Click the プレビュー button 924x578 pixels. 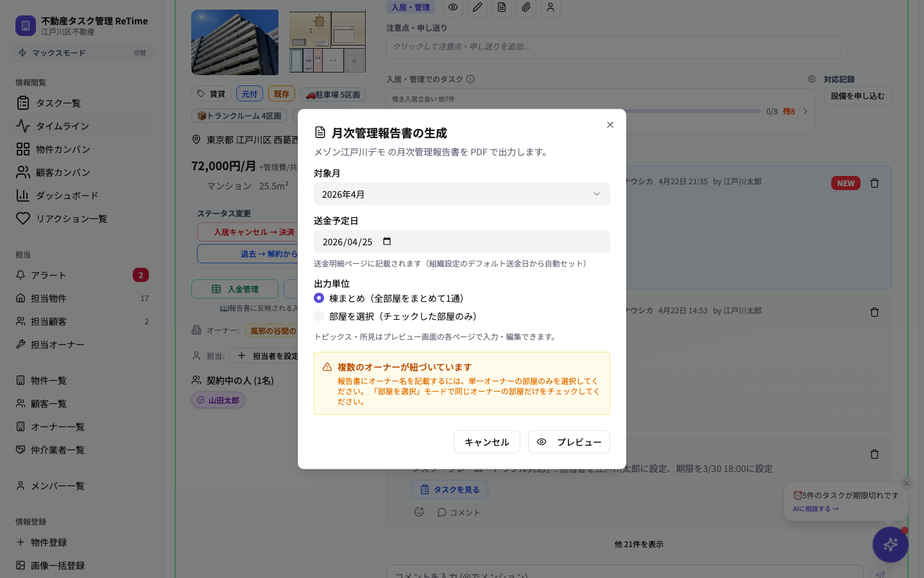click(x=569, y=442)
